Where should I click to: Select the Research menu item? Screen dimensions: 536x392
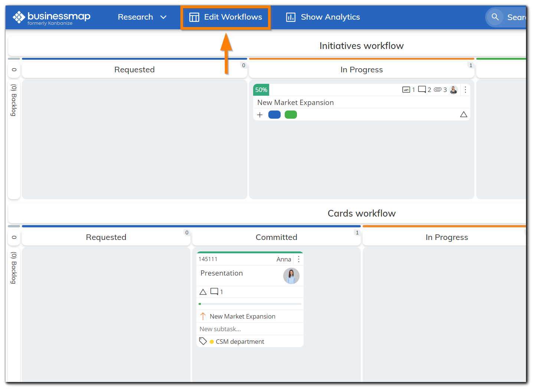(x=135, y=17)
